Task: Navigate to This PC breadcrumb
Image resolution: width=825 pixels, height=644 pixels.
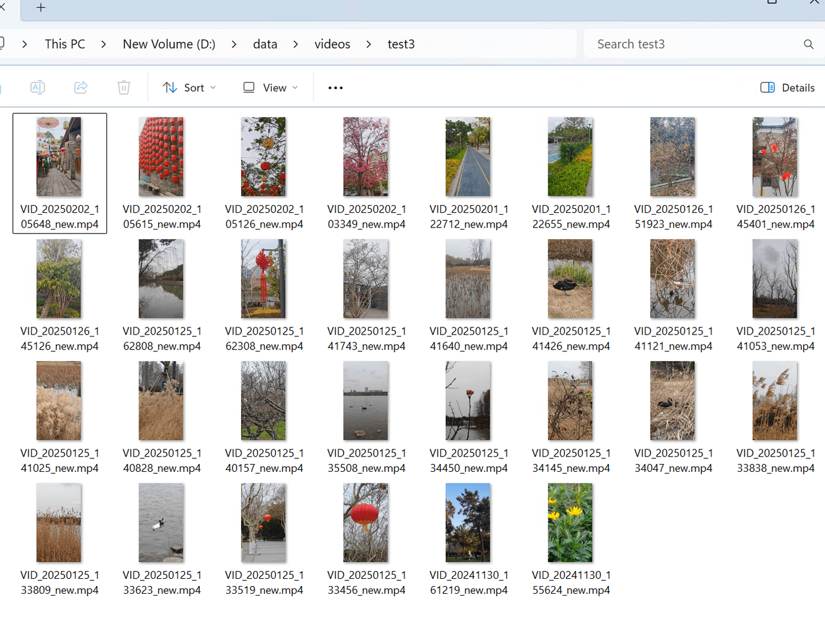Action: pos(65,44)
